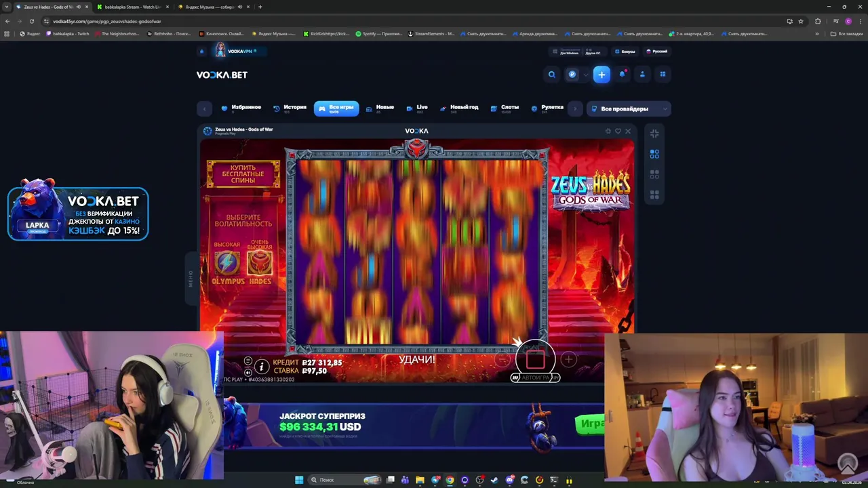
Task: Open the notifications bell icon
Action: (x=622, y=75)
